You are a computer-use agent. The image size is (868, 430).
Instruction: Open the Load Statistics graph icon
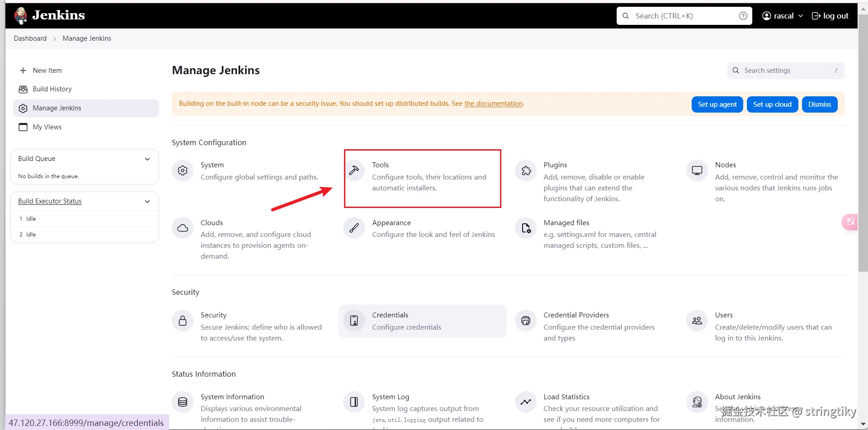(x=526, y=402)
